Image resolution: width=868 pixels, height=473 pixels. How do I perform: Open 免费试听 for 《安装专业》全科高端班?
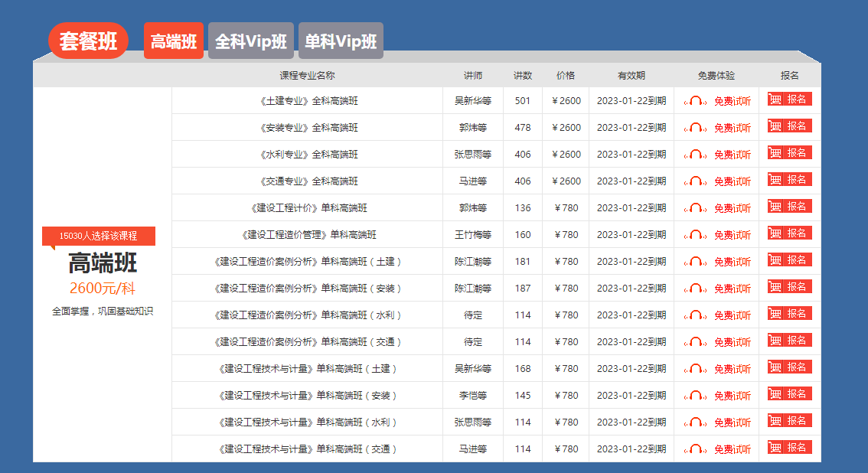click(x=733, y=129)
